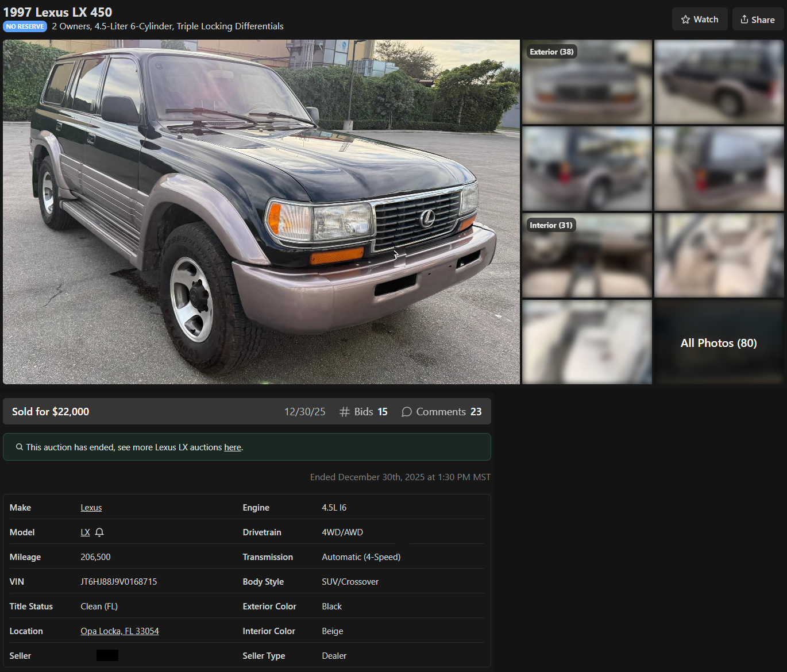
Task: Click the NO RESERVE badge
Action: tap(25, 26)
